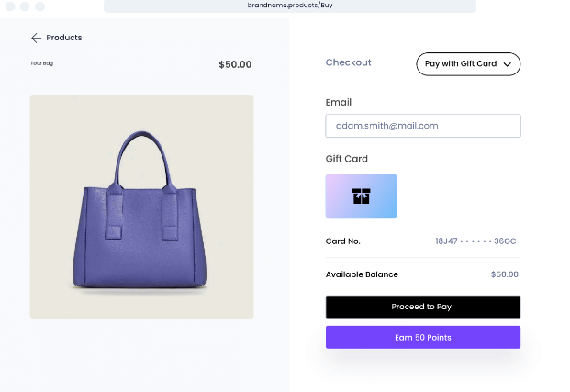570x392 pixels.
Task: Click the tote bag product image
Action: 141,207
